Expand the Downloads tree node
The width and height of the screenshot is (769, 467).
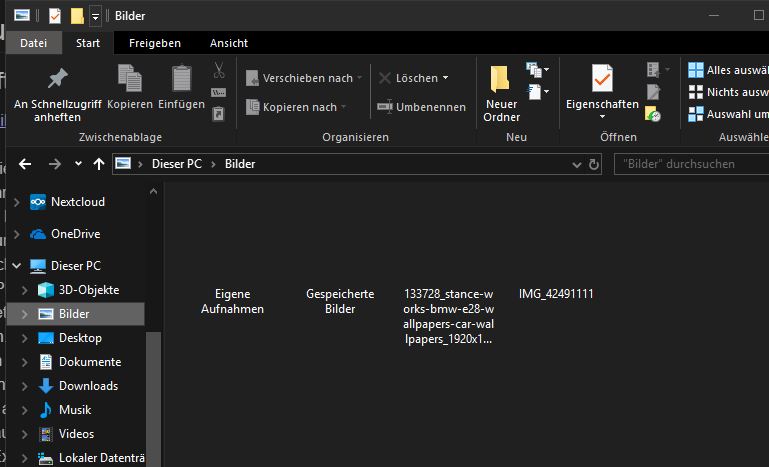click(x=25, y=386)
